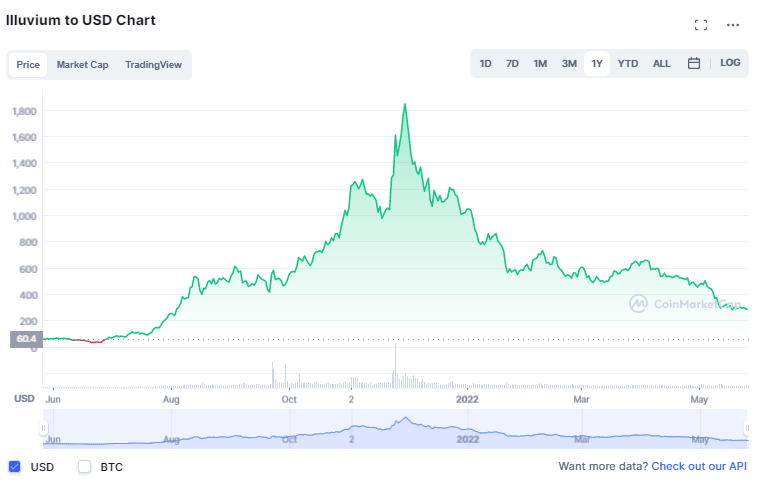Grab the left range navigator handle
Viewport: 762px width, 490px height.
(43, 428)
